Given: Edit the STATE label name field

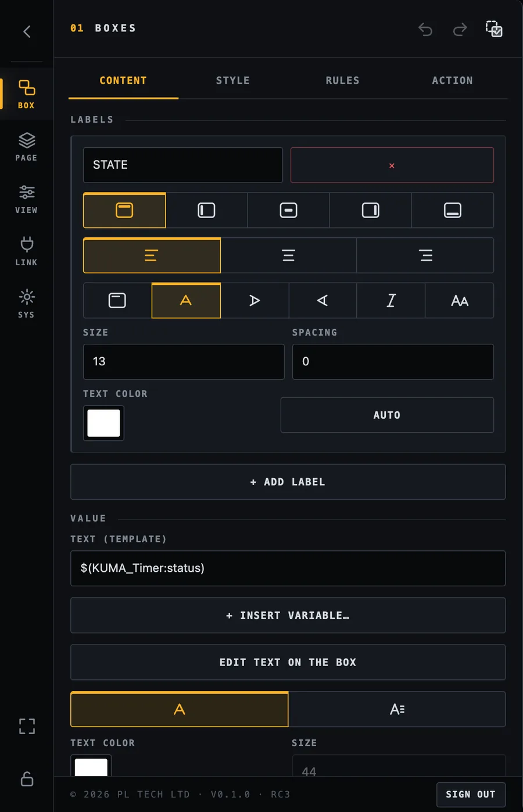Looking at the screenshot, I should [183, 165].
